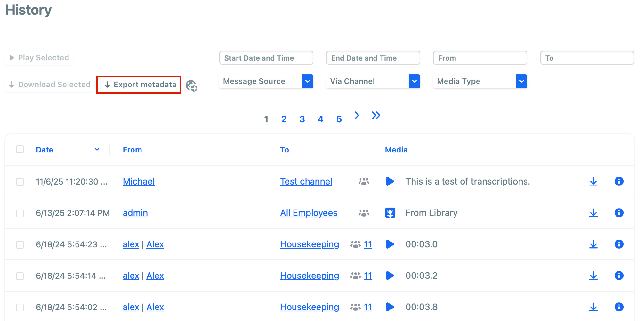Screen dimensions: 644x321
Task: Download the Michael Test channel message
Action: pos(593,181)
